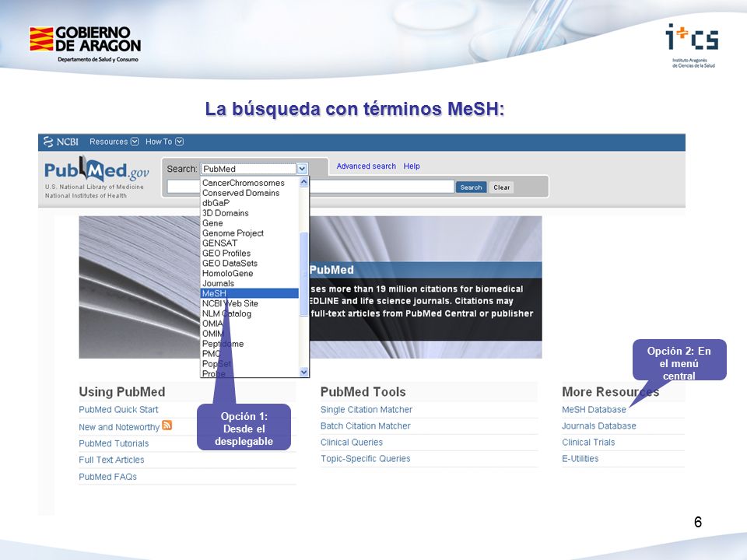Open the How To dropdown menu
The image size is (747, 560).
pos(164,142)
